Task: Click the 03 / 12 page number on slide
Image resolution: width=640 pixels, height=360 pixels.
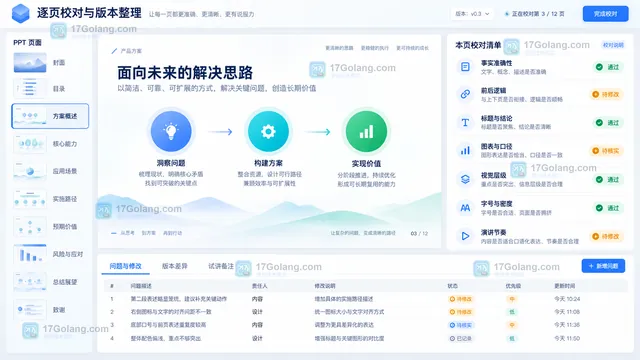Action: 419,233
